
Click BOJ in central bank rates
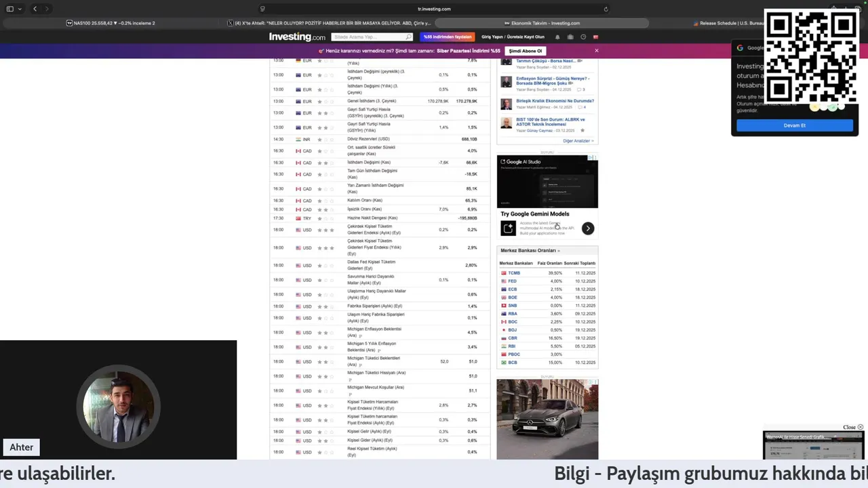tap(512, 330)
